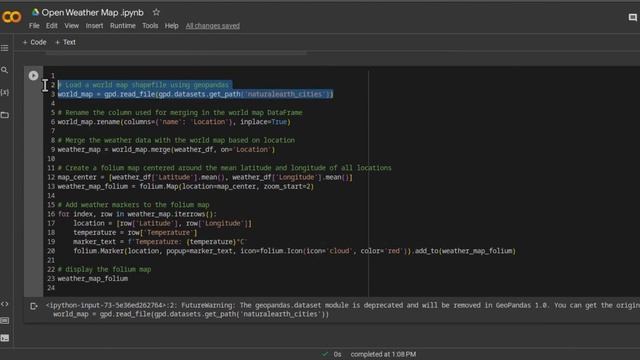Add a new Text cell
Viewport: 640px width, 360px height.
point(65,42)
